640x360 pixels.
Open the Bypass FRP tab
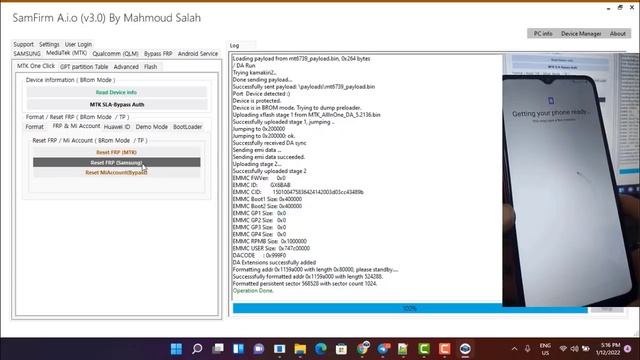click(158, 53)
